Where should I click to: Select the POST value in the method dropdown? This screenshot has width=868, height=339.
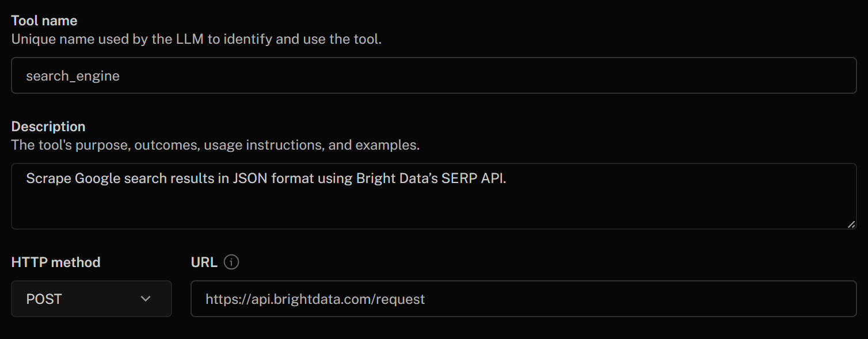point(44,299)
